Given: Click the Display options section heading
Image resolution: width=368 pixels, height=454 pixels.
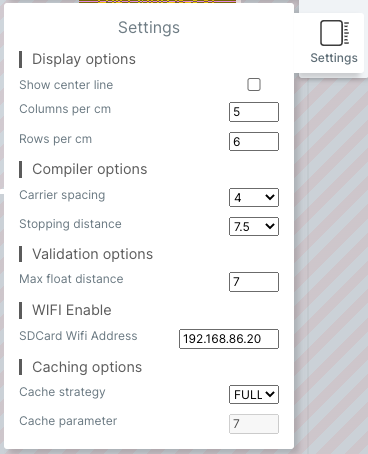Looking at the screenshot, I should [84, 59].
